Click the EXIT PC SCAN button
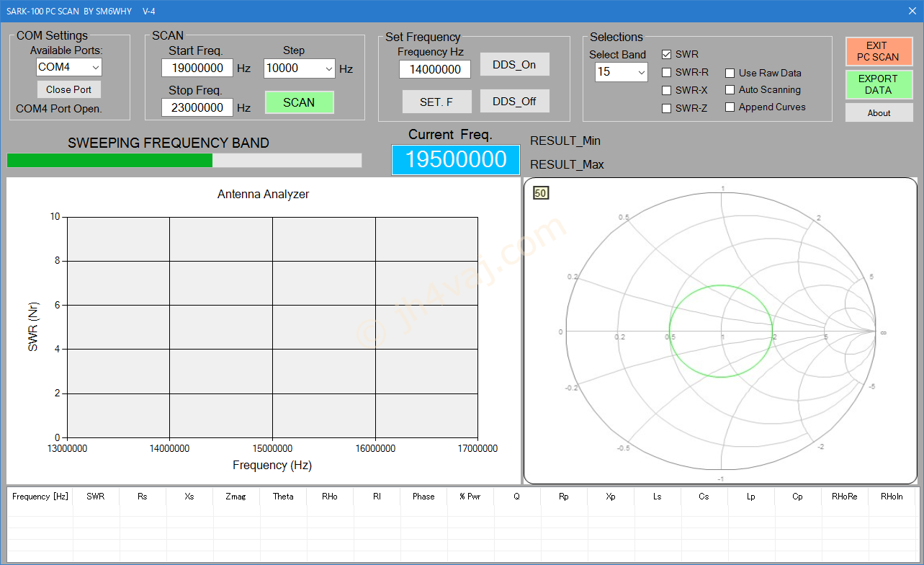 tap(879, 51)
